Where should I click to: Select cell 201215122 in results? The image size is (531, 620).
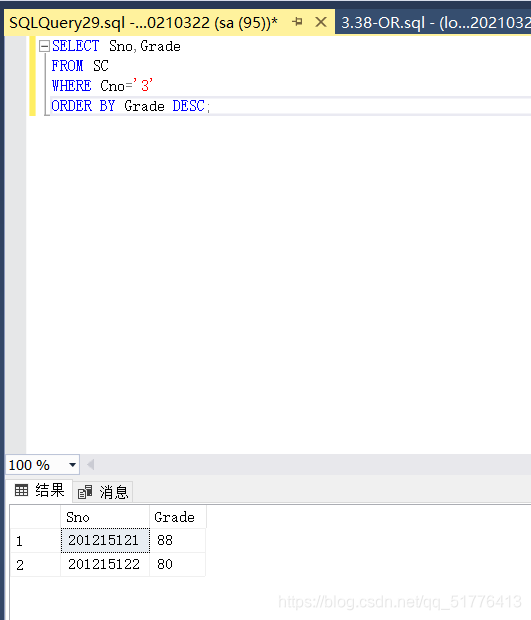coord(105,564)
